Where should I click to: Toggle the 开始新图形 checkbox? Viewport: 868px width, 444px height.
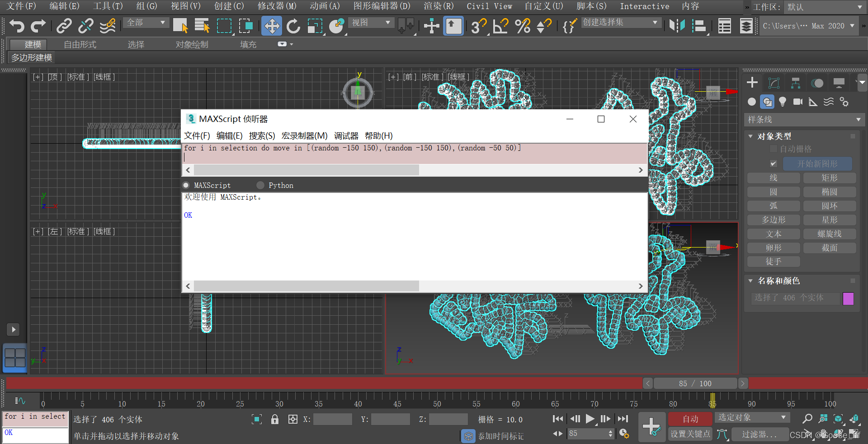[x=774, y=164]
